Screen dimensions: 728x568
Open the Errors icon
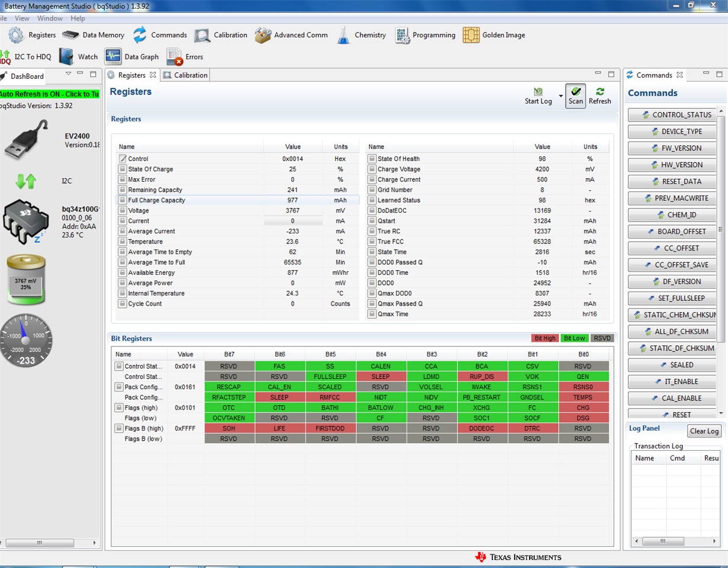click(175, 57)
